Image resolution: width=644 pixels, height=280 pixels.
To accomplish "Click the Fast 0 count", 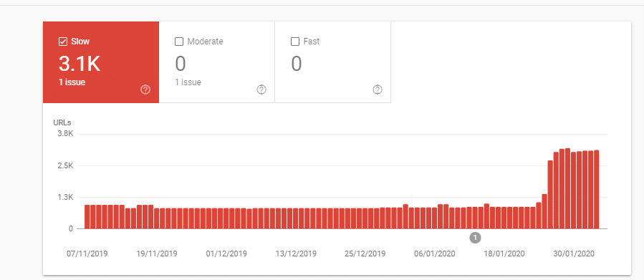I will click(x=296, y=64).
